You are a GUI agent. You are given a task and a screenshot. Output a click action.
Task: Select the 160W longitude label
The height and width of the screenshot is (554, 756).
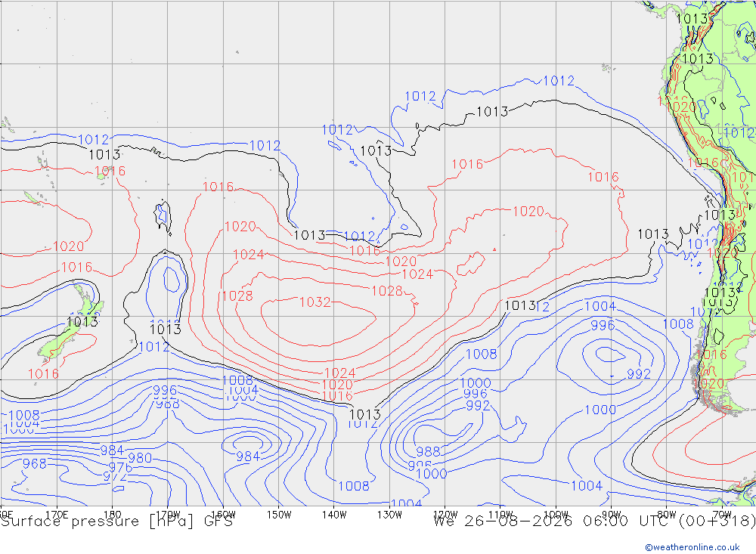[x=223, y=514]
